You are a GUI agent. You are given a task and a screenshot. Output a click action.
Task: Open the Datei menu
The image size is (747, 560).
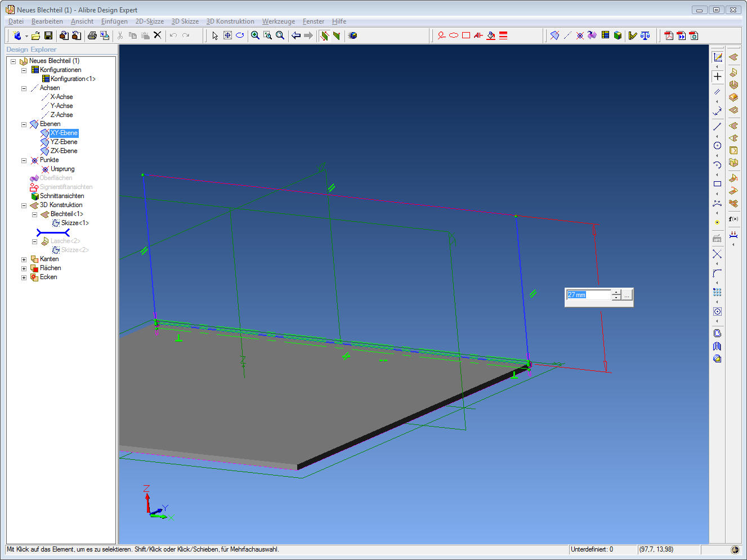(16, 21)
